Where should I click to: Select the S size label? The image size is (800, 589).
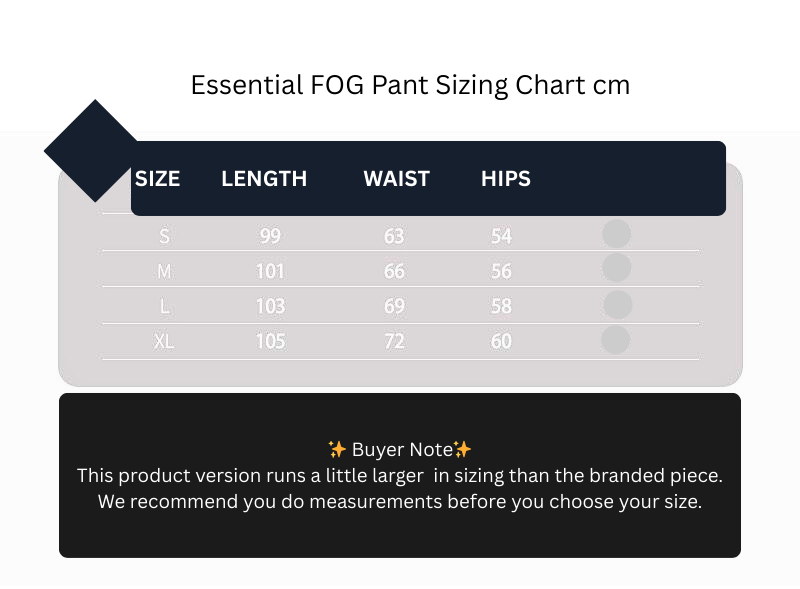click(164, 236)
